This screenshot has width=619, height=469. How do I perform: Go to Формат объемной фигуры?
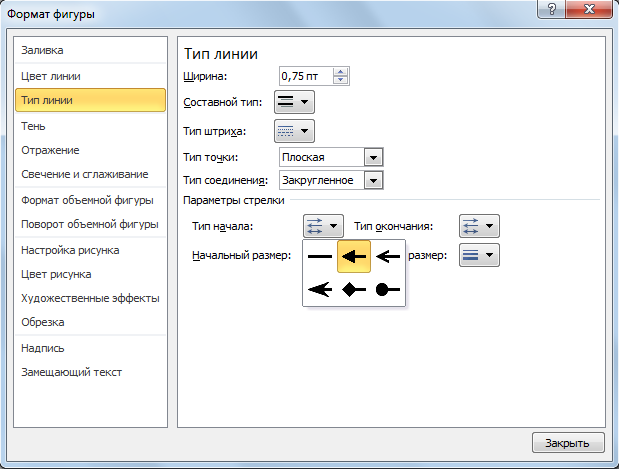pyautogui.click(x=90, y=201)
